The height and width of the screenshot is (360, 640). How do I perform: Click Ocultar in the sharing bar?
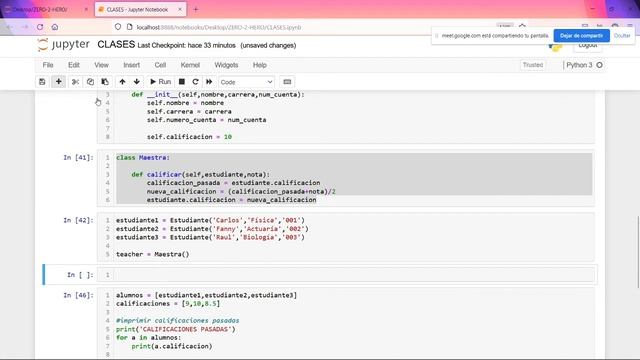622,36
